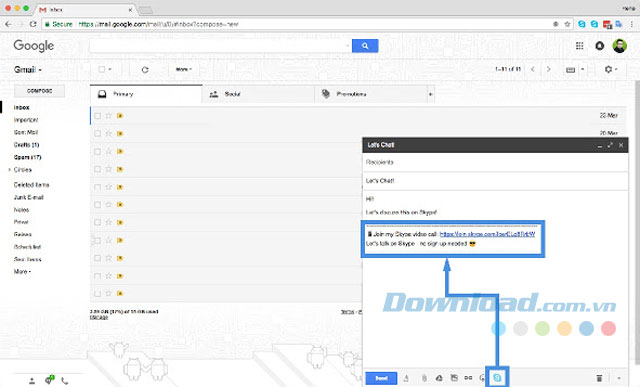Star the message dated 22 Mar

[x=109, y=116]
